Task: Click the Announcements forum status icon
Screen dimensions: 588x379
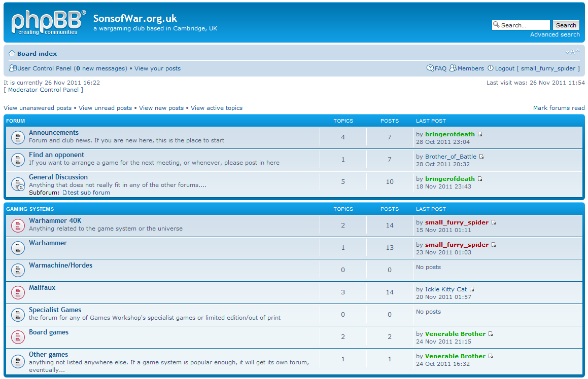Action: 18,137
